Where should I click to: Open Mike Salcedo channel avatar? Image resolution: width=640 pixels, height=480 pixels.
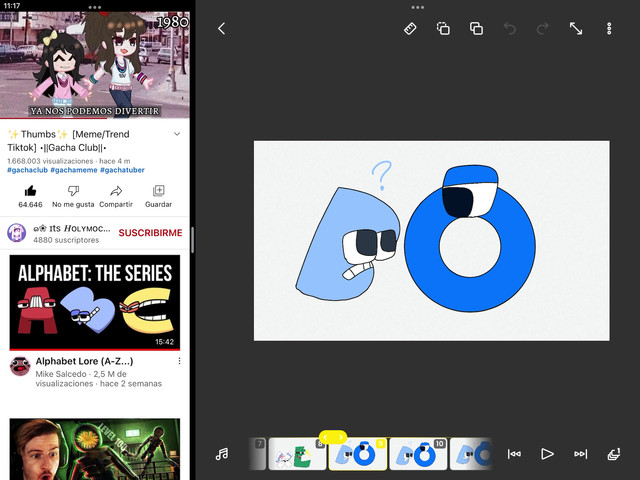click(x=20, y=366)
